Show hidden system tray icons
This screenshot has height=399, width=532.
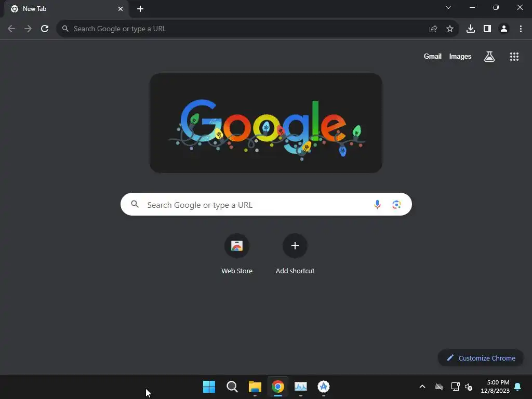coord(422,387)
